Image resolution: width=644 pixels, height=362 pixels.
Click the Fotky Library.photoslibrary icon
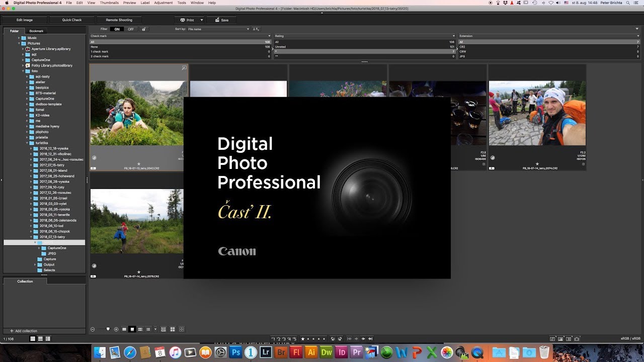pyautogui.click(x=28, y=65)
